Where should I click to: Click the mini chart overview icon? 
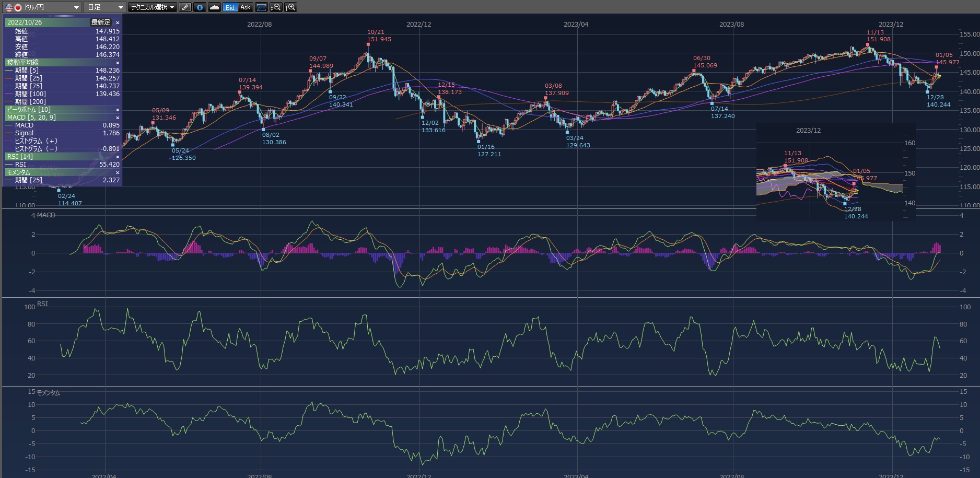pyautogui.click(x=261, y=7)
